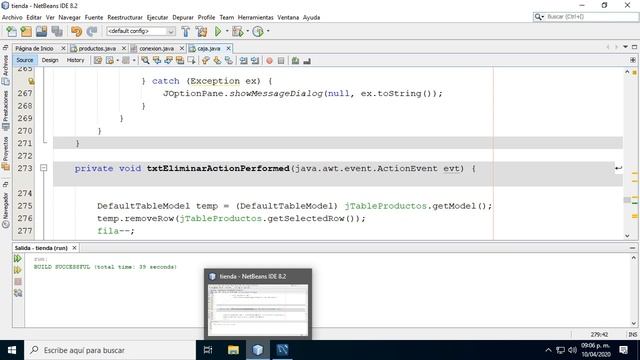This screenshot has height=360, width=640.
Task: Find next occurrence in editor
Action: [x=168, y=60]
